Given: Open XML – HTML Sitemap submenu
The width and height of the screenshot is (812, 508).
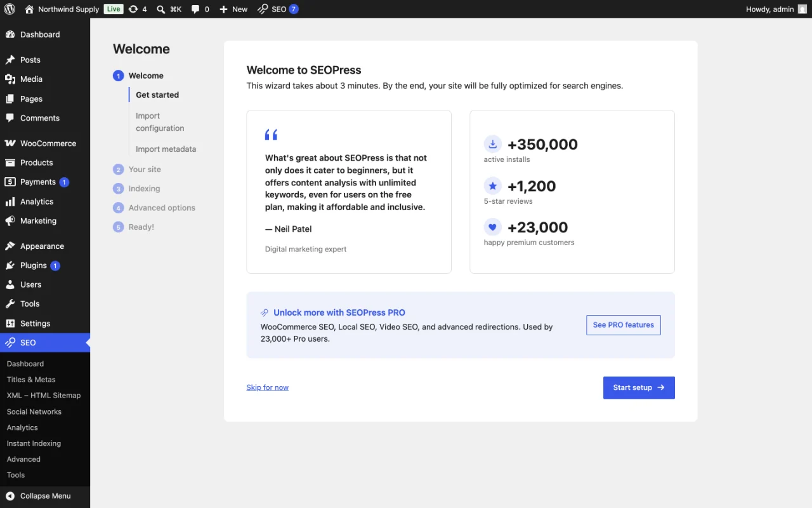Looking at the screenshot, I should click(44, 395).
